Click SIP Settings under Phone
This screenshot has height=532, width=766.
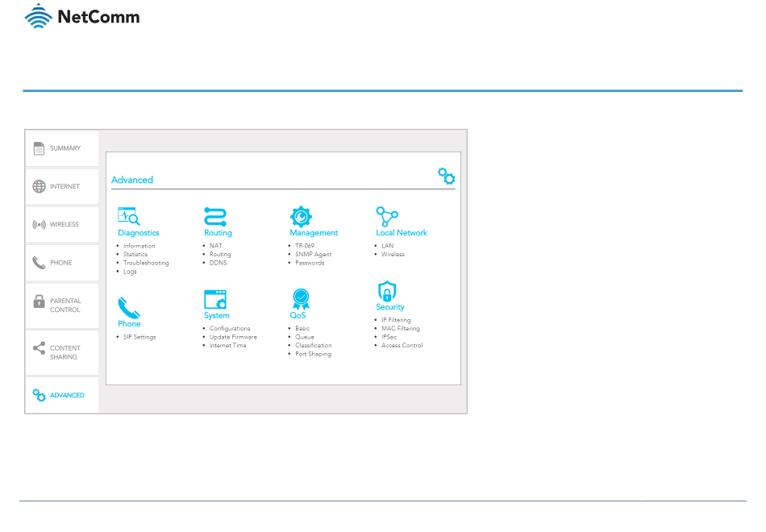coord(139,337)
